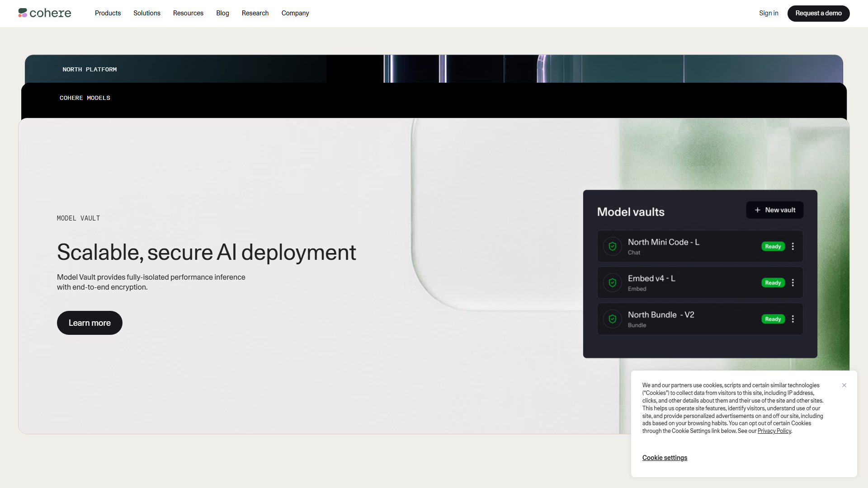Click the Ready badge on North Mini Code - L
Screen dimensions: 868x488
(x=773, y=246)
